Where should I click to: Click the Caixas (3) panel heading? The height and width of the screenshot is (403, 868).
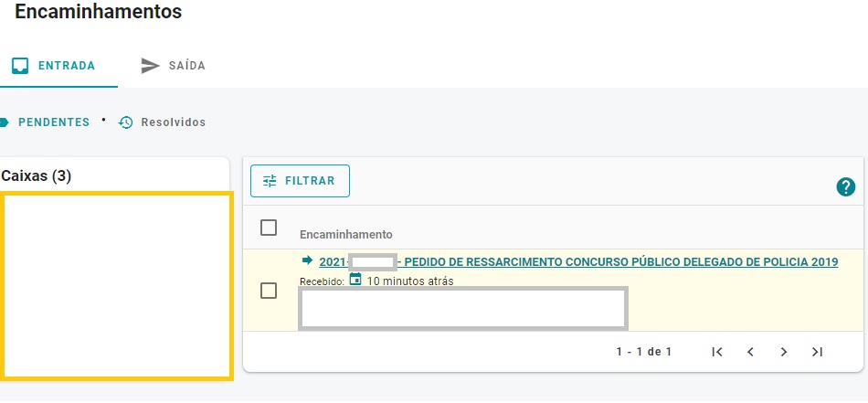[x=37, y=176]
